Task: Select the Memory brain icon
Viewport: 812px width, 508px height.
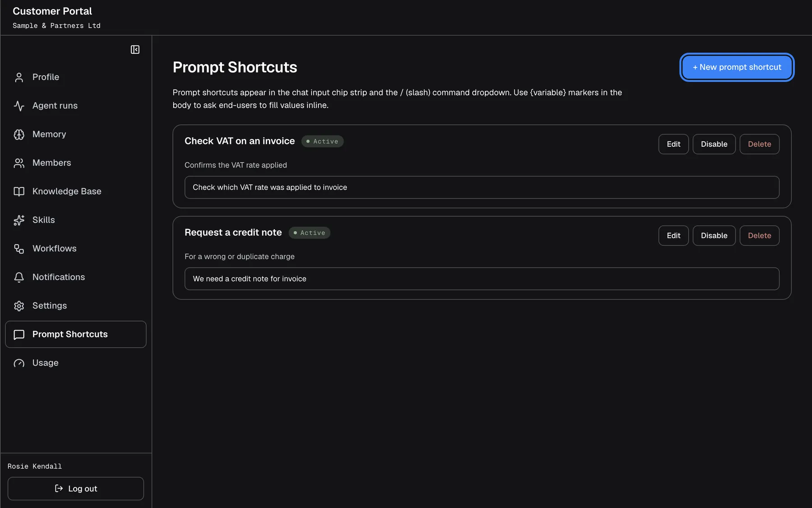Action: (x=19, y=135)
